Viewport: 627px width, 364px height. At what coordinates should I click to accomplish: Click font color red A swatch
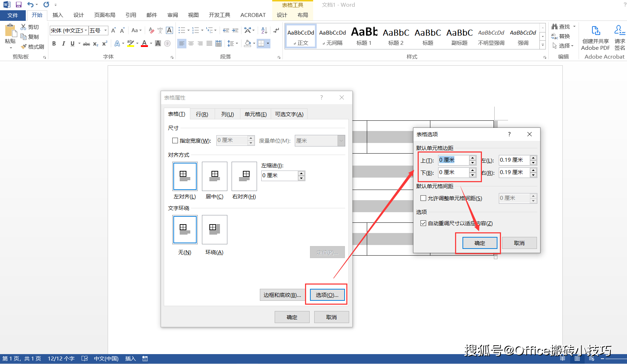pyautogui.click(x=144, y=43)
